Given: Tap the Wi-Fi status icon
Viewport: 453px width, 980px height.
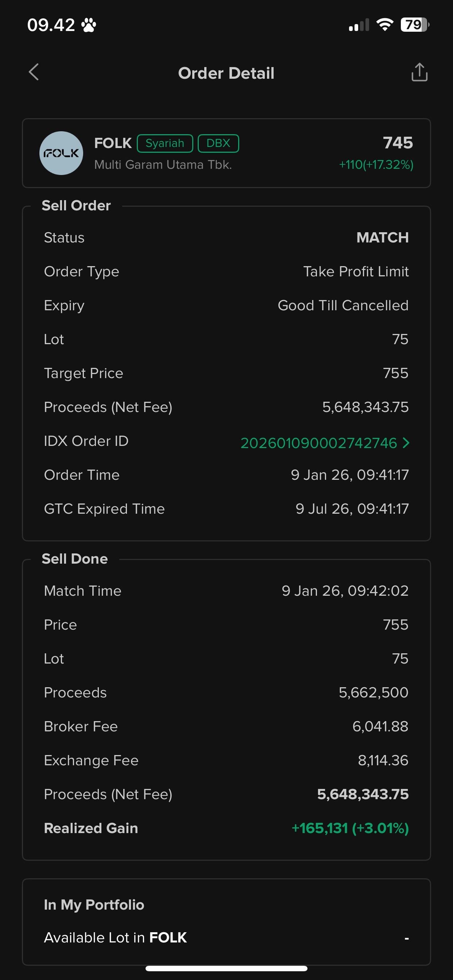Looking at the screenshot, I should point(384,25).
